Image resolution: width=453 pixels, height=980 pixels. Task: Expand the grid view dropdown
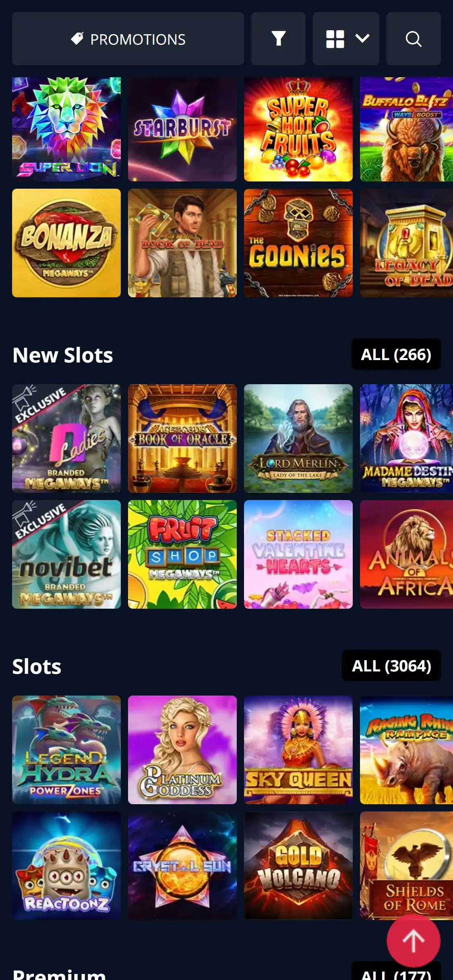point(346,39)
